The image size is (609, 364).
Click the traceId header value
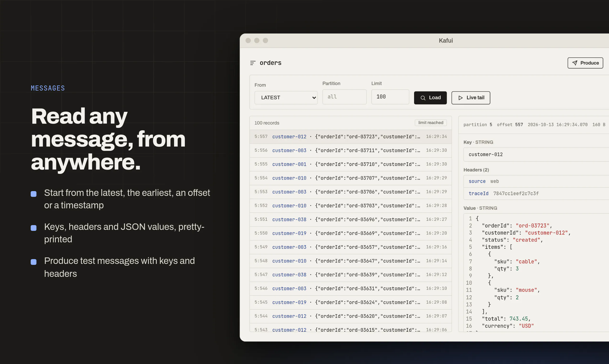pyautogui.click(x=516, y=193)
